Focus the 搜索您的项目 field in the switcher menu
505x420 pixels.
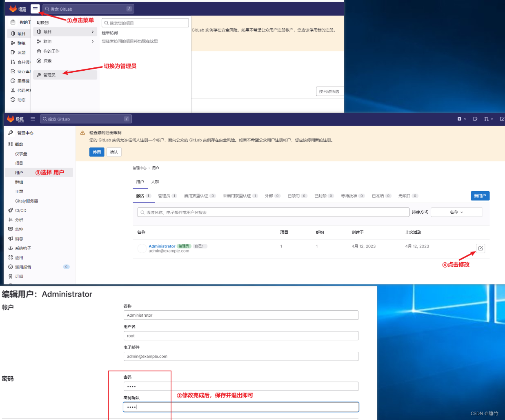145,23
